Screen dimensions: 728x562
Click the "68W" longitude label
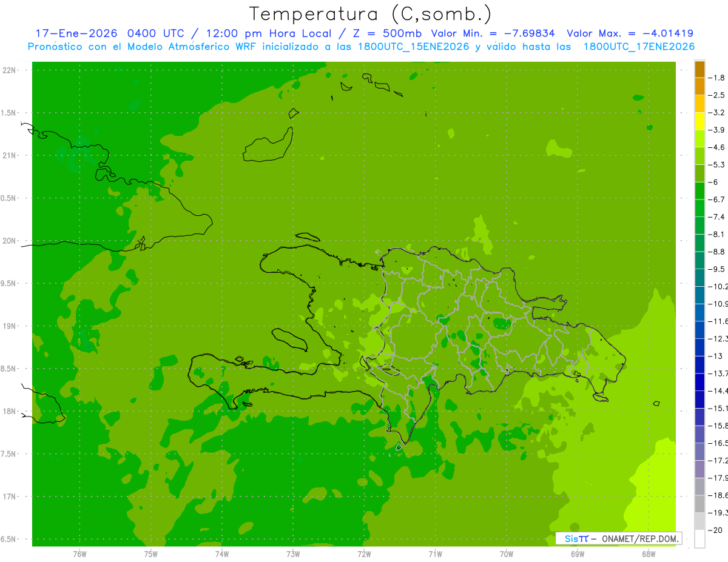pos(649,554)
